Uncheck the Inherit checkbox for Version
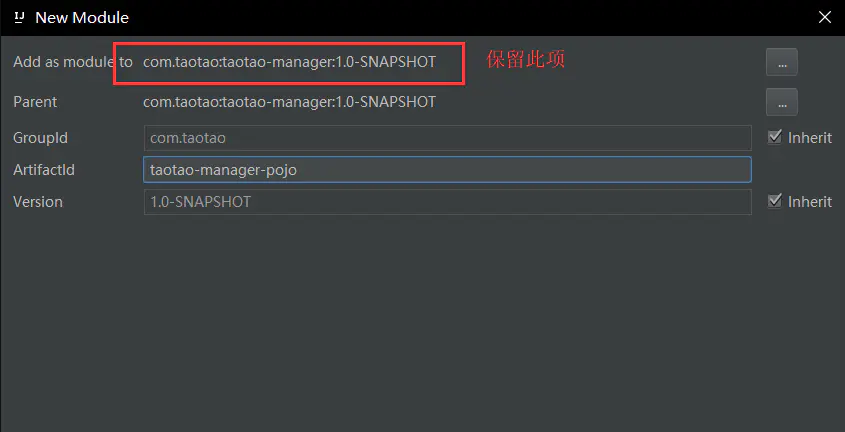 click(x=774, y=201)
